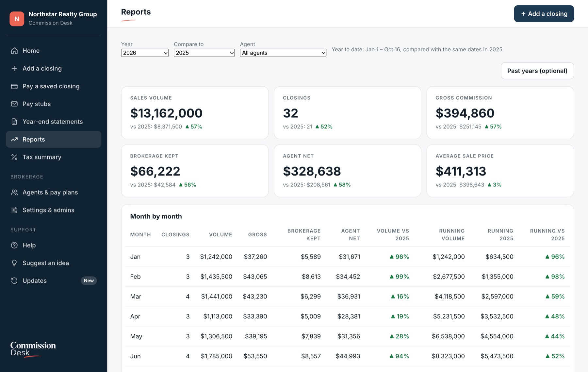This screenshot has height=372, width=588.
Task: Click the trend-line icon for Reports
Action: click(x=14, y=139)
